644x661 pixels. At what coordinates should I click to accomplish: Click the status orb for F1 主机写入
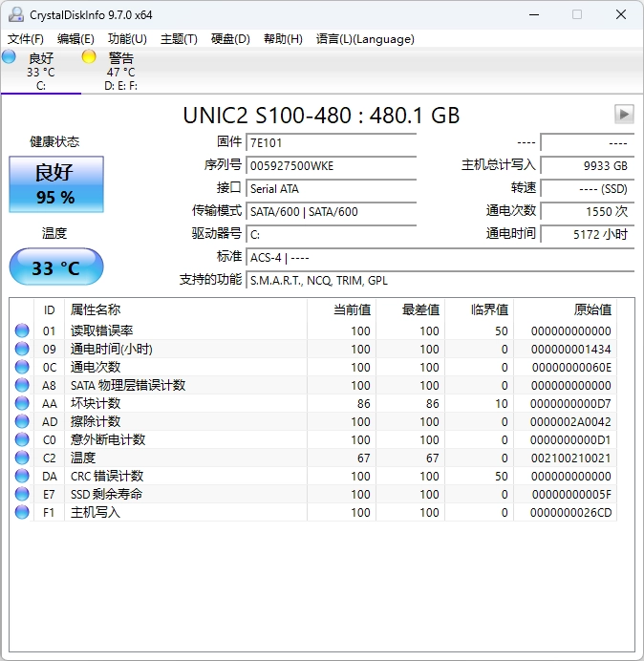click(x=22, y=512)
